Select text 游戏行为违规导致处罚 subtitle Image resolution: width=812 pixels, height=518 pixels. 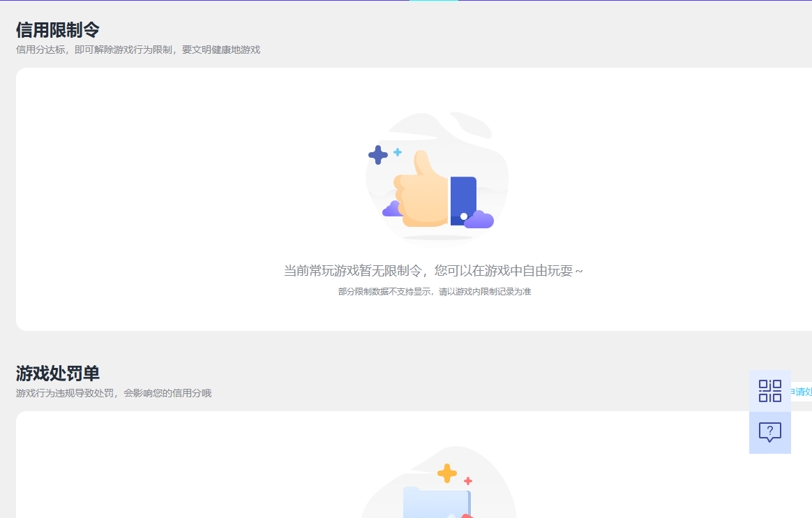coord(65,393)
